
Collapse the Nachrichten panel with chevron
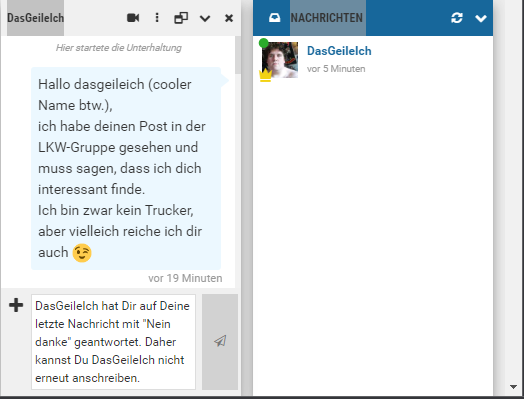[x=481, y=18]
